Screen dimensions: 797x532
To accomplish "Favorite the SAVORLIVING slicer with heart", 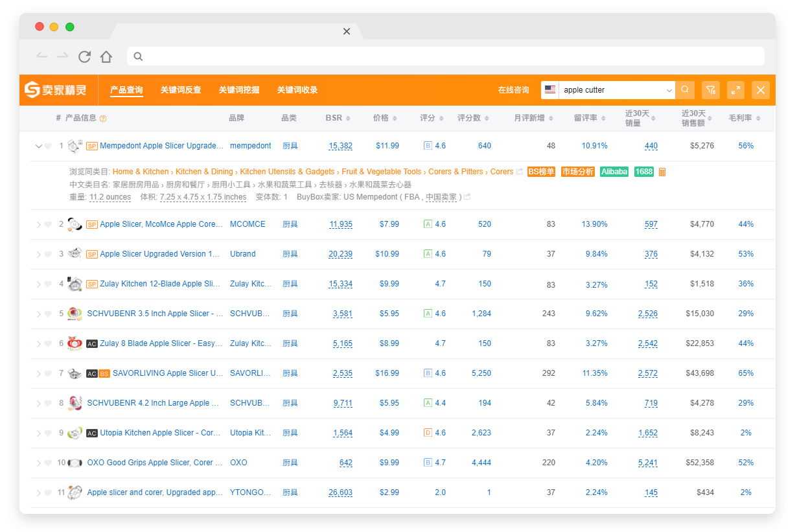I will [x=48, y=373].
